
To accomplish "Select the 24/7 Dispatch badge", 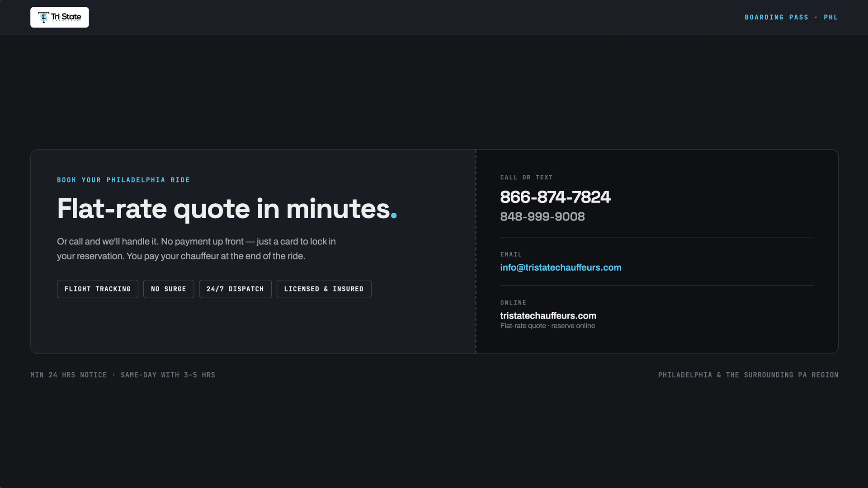I will coord(235,289).
